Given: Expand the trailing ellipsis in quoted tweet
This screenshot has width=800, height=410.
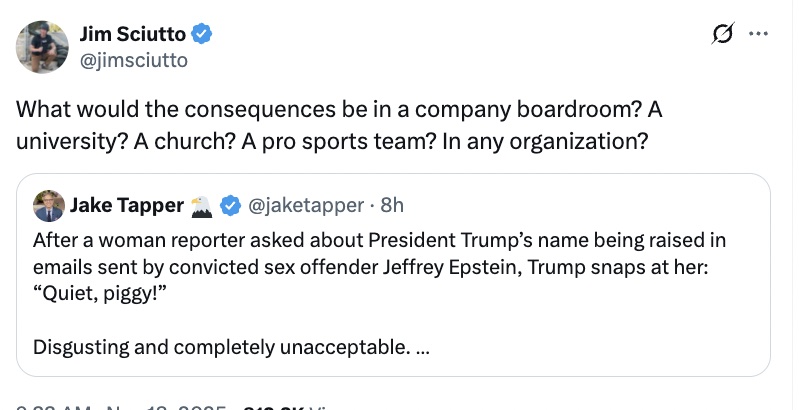Looking at the screenshot, I should pos(421,348).
